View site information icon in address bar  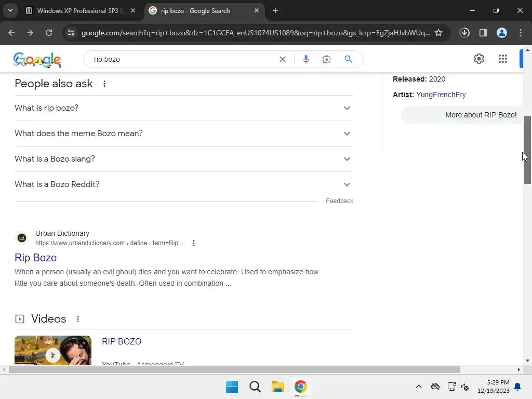71,33
